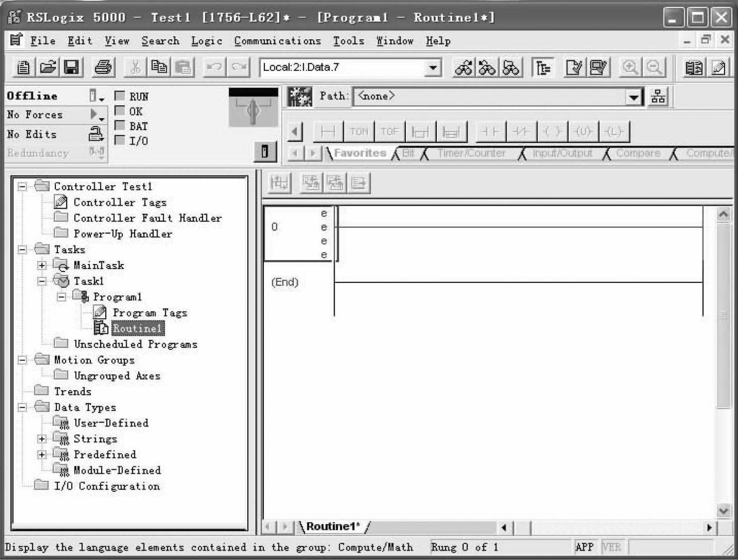Collapse the Task1 node

tap(42, 281)
